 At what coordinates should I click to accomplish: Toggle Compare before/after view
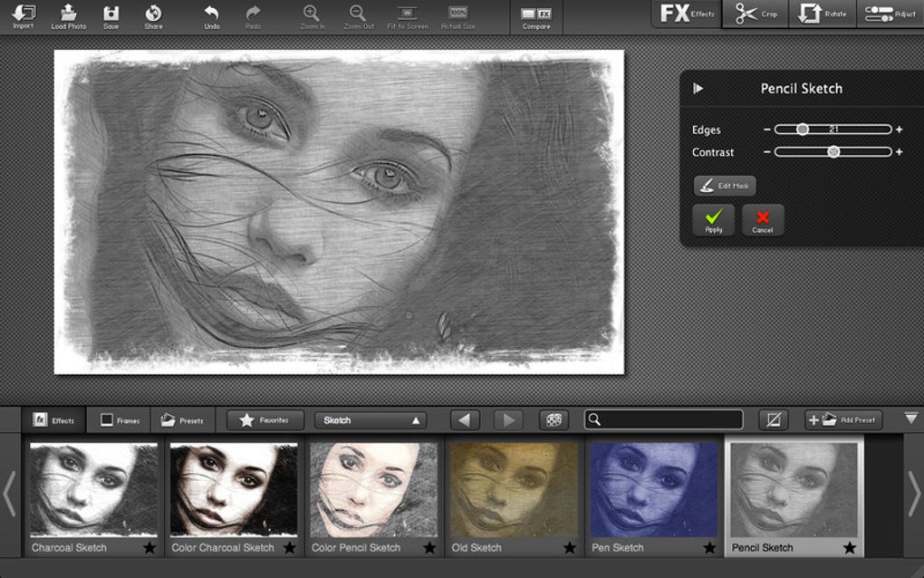coord(535,15)
